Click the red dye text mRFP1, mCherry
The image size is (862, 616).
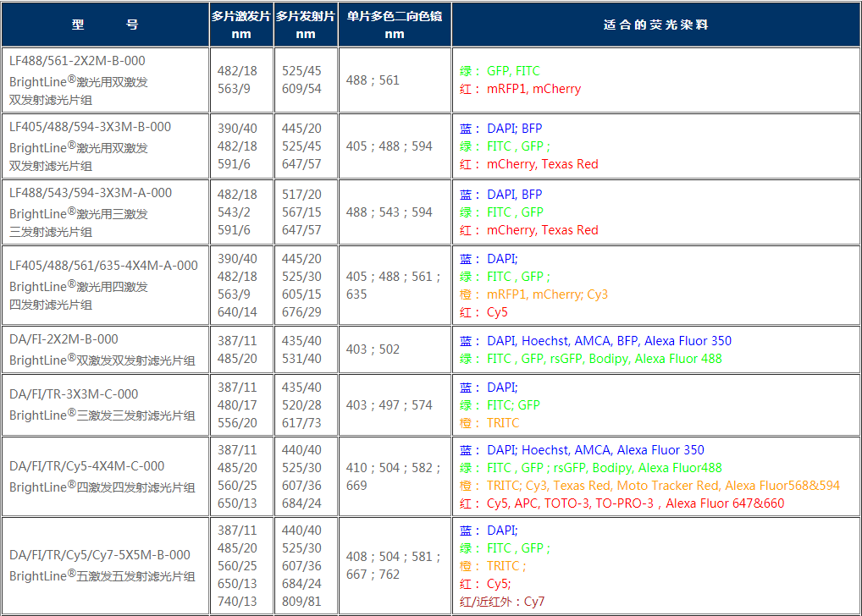533,89
